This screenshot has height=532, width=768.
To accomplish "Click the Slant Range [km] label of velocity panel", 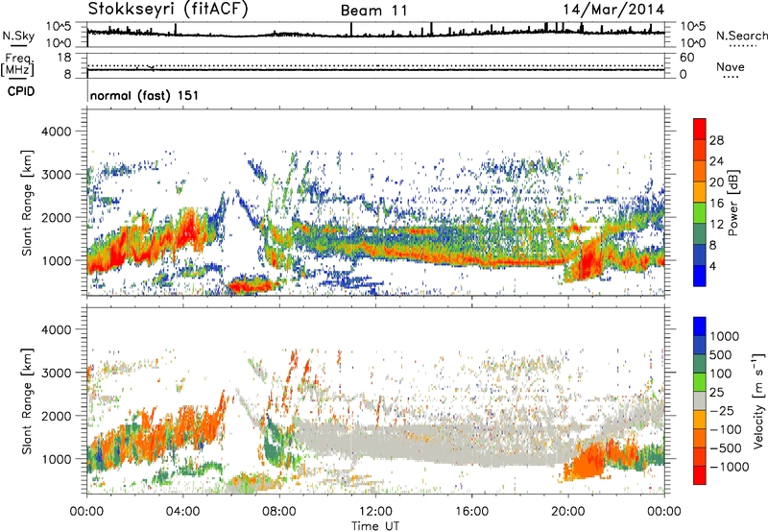I will click(x=27, y=401).
